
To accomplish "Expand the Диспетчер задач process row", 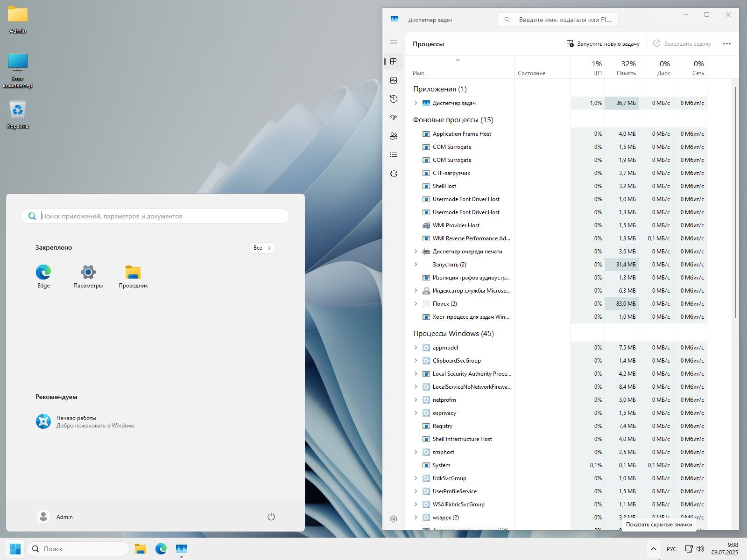I will [416, 103].
